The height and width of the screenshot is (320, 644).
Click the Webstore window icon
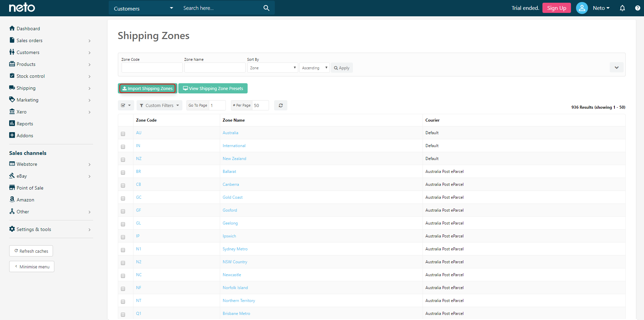pos(12,164)
